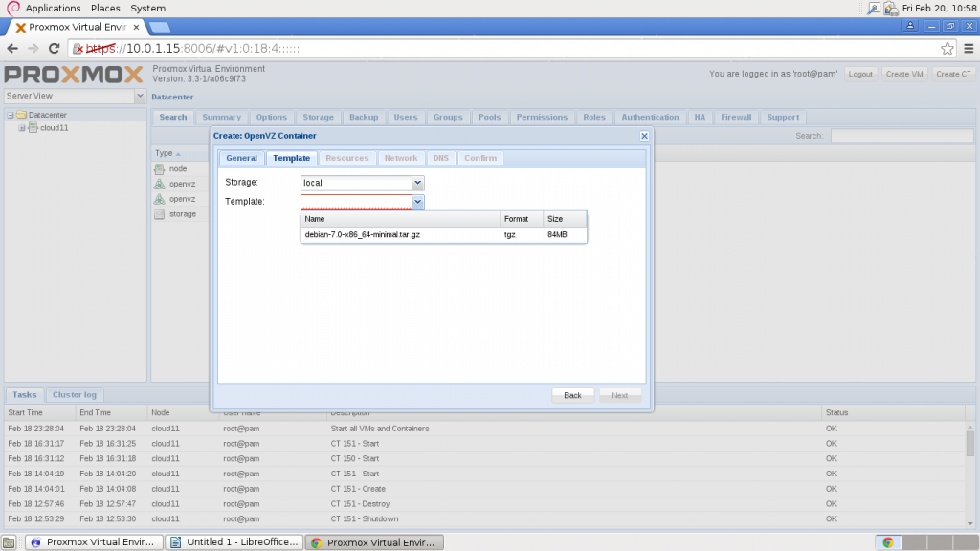
Task: Open the Backup tab
Action: point(363,117)
